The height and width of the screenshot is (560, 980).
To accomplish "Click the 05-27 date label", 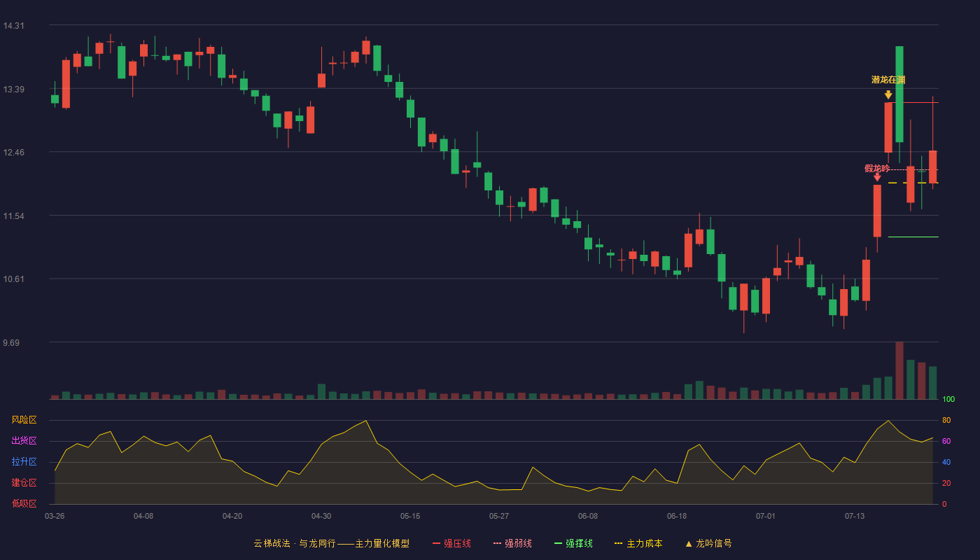I will (499, 516).
